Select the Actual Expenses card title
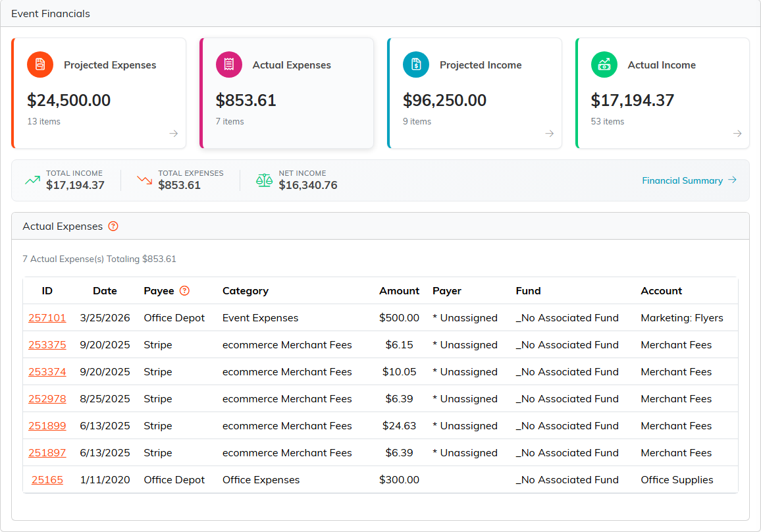 (x=292, y=65)
